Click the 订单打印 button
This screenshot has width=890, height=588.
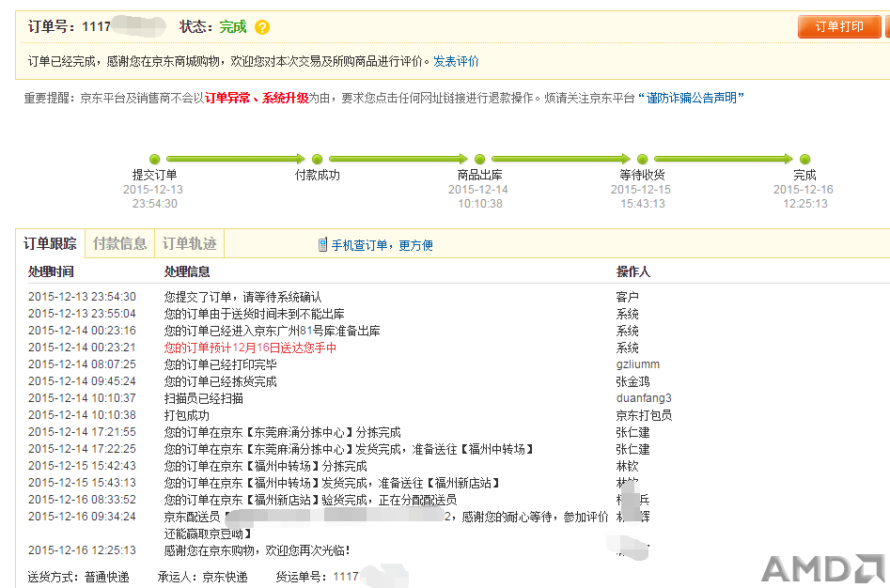point(839,26)
